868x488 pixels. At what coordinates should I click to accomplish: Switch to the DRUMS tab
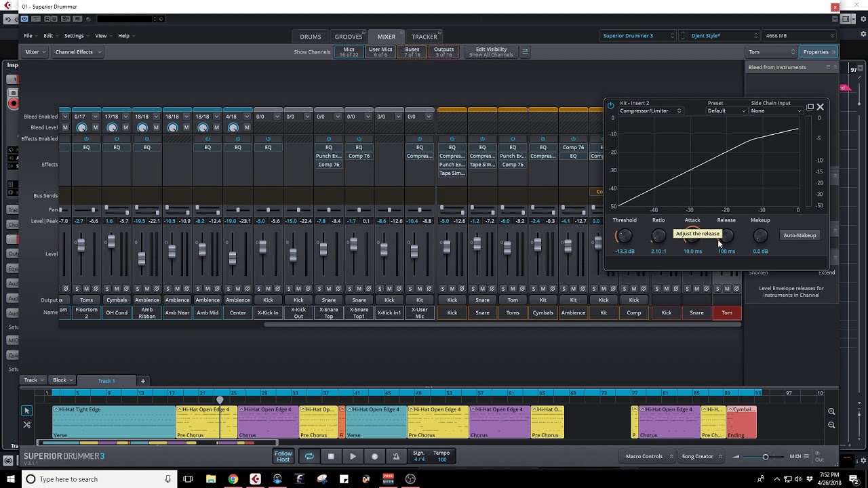tap(311, 37)
